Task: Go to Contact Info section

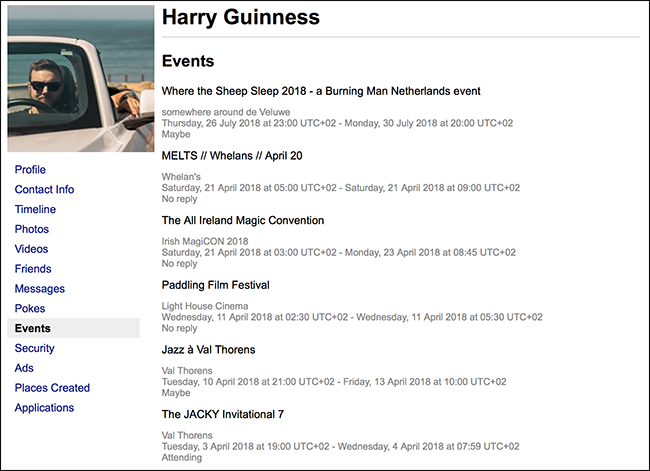Action: click(x=44, y=190)
